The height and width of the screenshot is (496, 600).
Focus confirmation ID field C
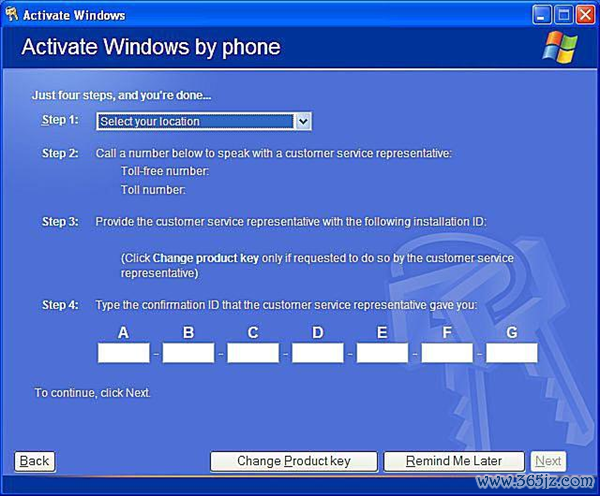point(253,352)
